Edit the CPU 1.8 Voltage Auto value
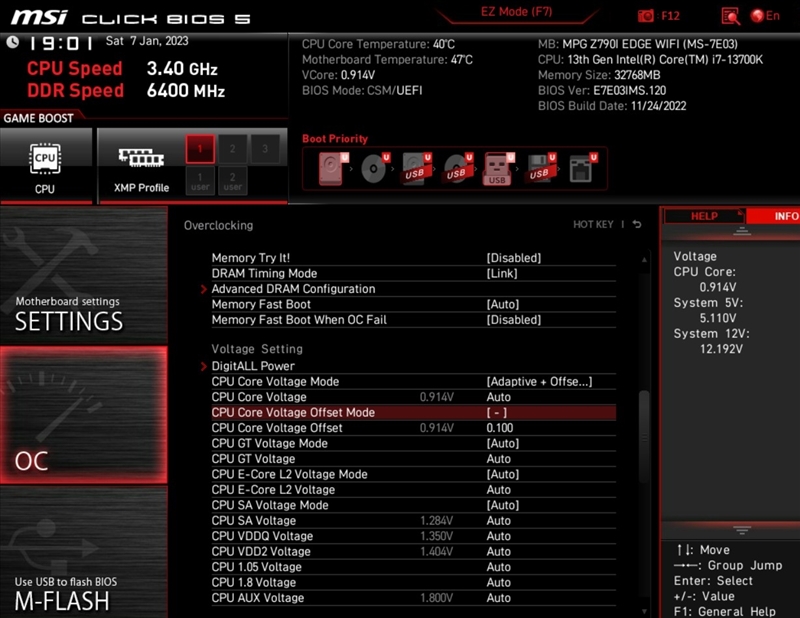This screenshot has width=800, height=618. (498, 582)
